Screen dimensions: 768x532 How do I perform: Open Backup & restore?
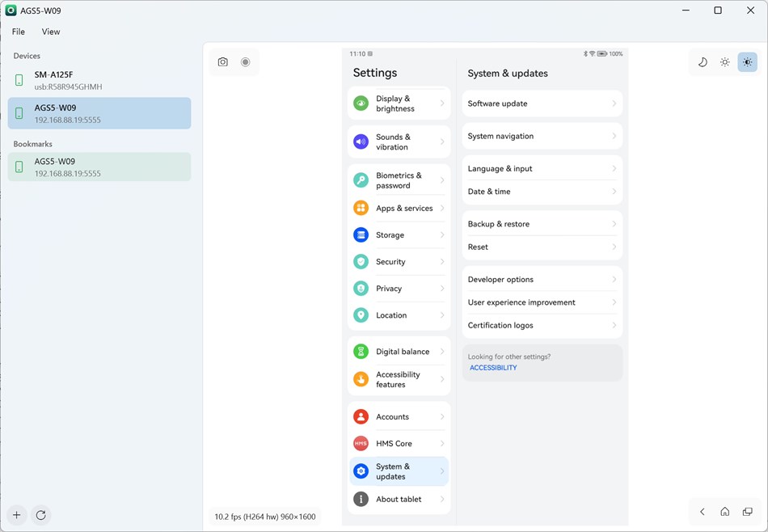(x=542, y=224)
